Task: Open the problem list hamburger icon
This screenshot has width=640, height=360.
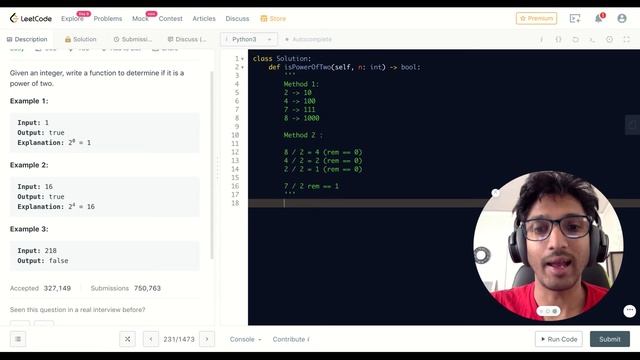Action: click(18, 339)
